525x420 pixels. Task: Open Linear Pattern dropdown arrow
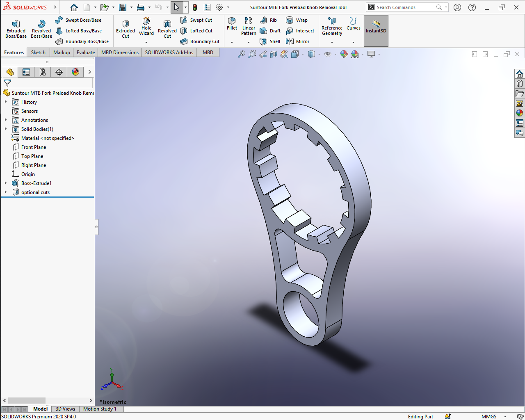point(249,42)
